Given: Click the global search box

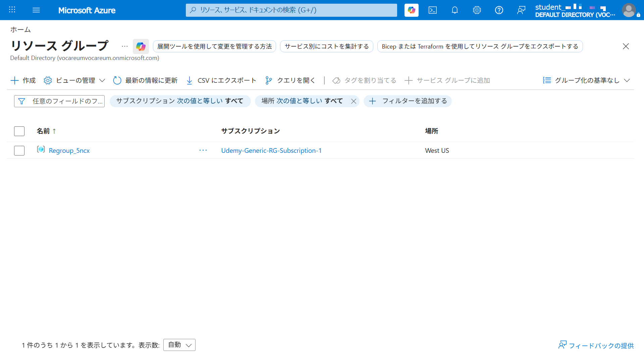Looking at the screenshot, I should 291,10.
